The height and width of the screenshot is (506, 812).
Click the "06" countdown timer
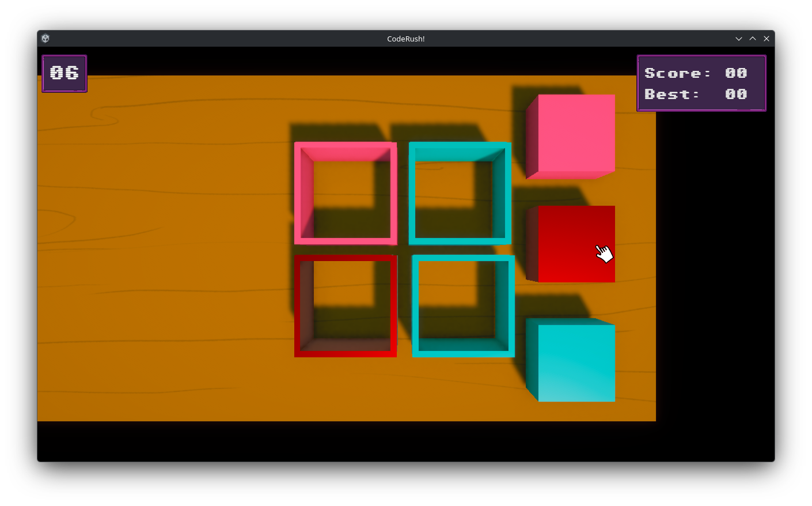tap(64, 73)
